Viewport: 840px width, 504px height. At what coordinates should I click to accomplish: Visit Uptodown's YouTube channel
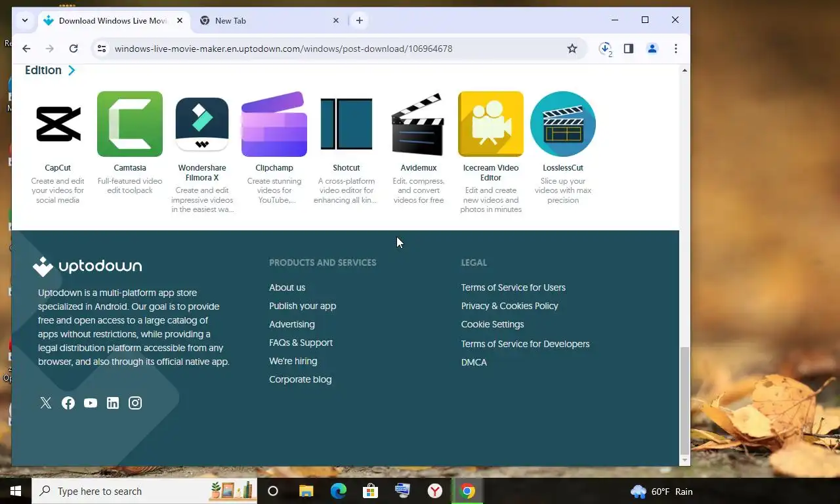pos(91,403)
